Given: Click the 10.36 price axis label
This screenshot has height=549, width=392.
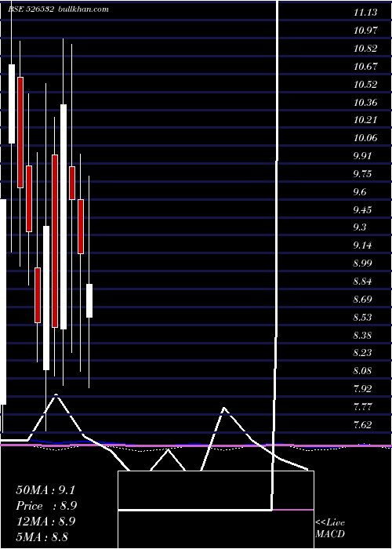Looking at the screenshot, I should tap(365, 103).
